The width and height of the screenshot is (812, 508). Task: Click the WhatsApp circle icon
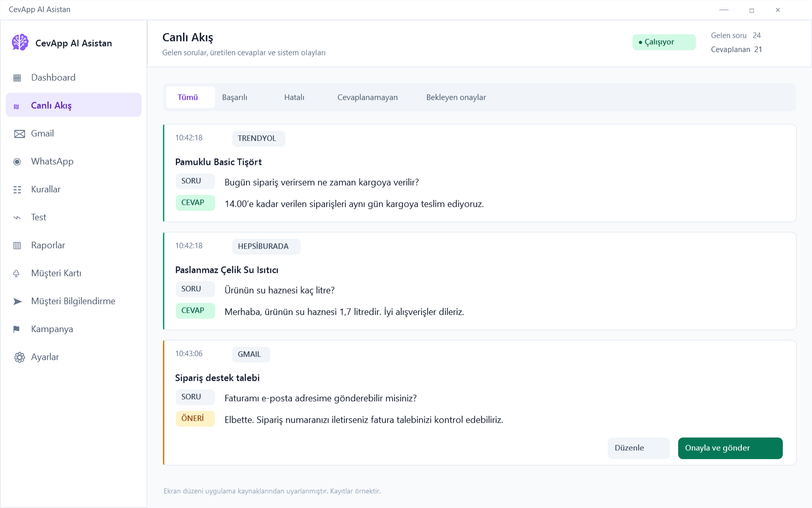click(17, 162)
